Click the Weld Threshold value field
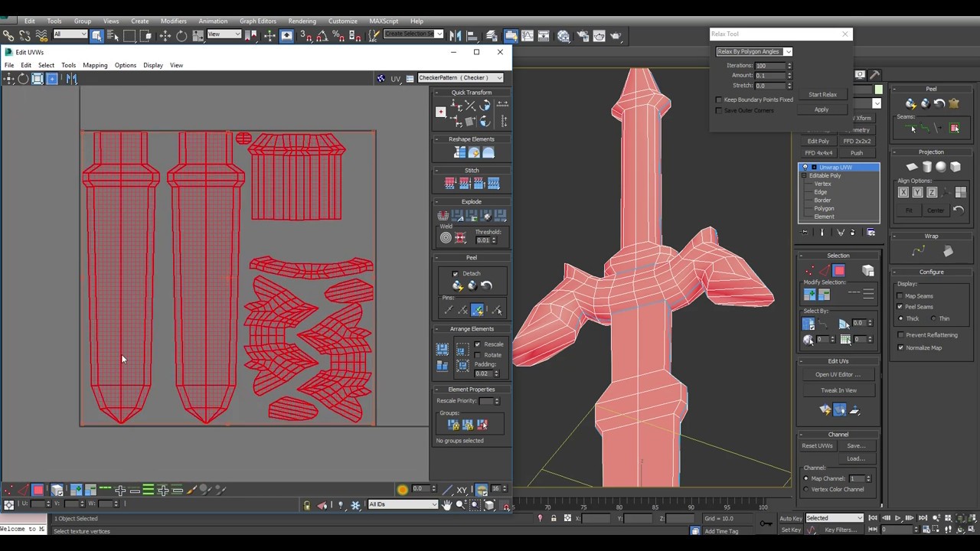 coord(483,240)
